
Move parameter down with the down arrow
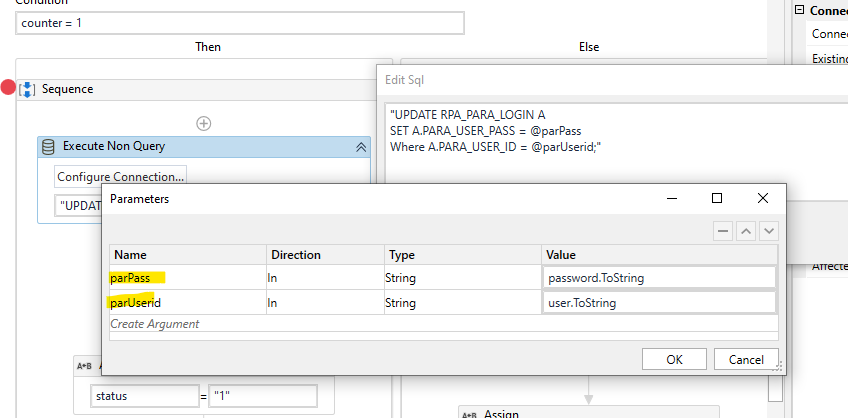[x=768, y=231]
